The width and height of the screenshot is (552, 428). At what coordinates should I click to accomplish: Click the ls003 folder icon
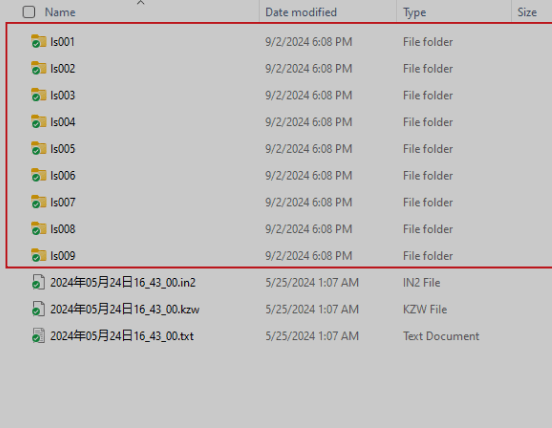pos(38,95)
